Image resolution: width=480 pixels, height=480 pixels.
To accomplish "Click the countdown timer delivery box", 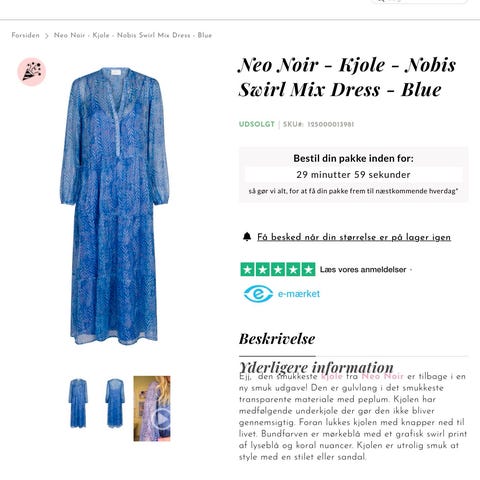I will pyautogui.click(x=353, y=174).
